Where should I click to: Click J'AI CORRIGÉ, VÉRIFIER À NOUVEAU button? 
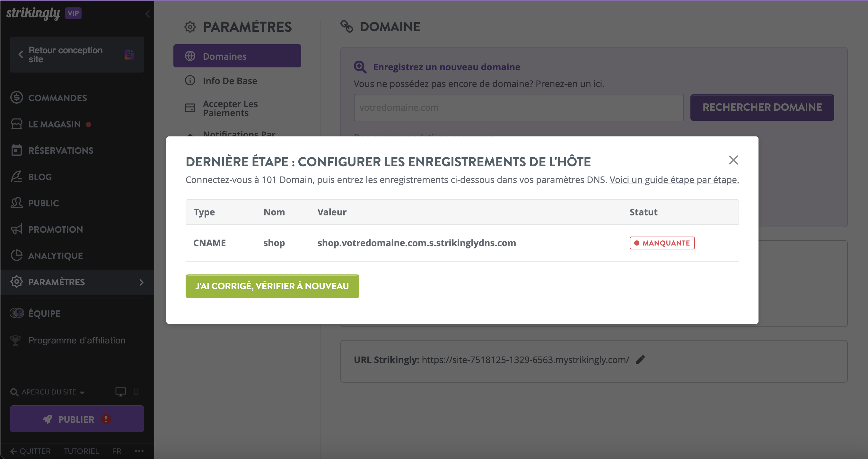coord(272,286)
